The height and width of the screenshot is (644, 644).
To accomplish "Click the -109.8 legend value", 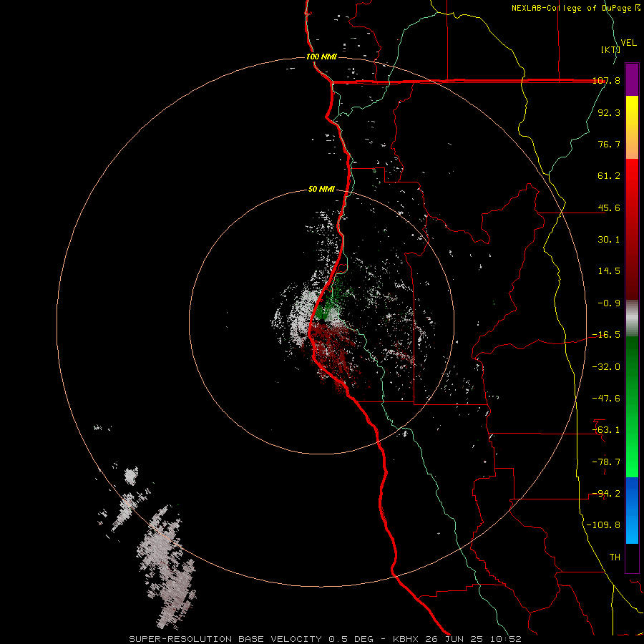I will click(x=603, y=525).
